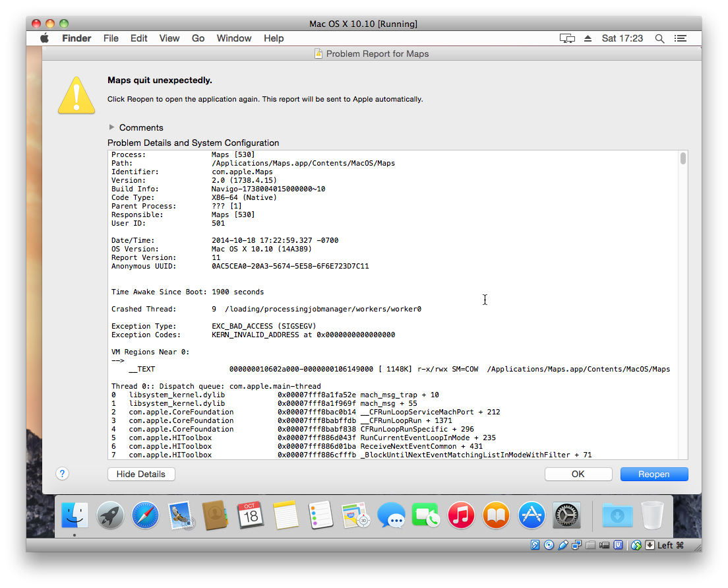Click 'Navigo-1738004015000000~10' build info text

pyautogui.click(x=268, y=189)
